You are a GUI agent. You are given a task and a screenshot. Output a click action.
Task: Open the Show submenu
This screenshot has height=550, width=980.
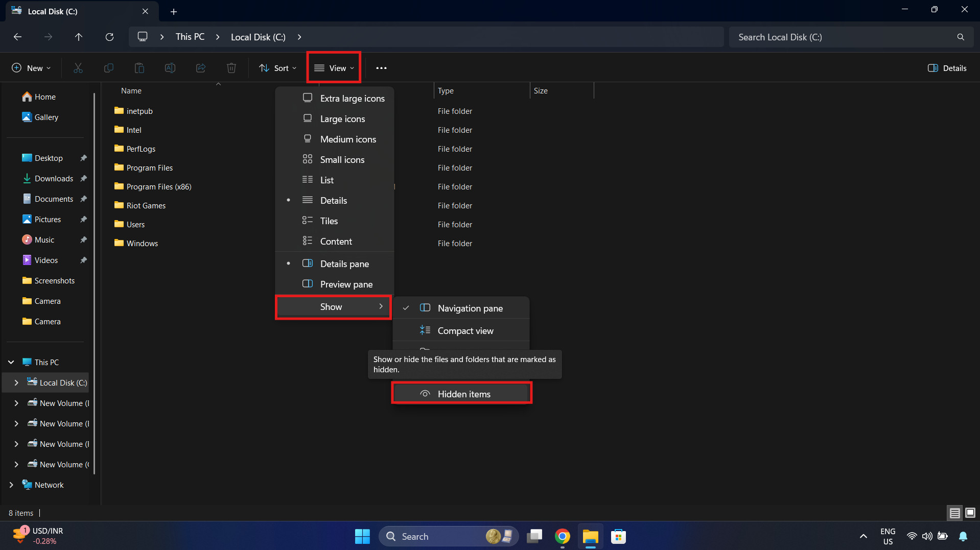pyautogui.click(x=332, y=306)
